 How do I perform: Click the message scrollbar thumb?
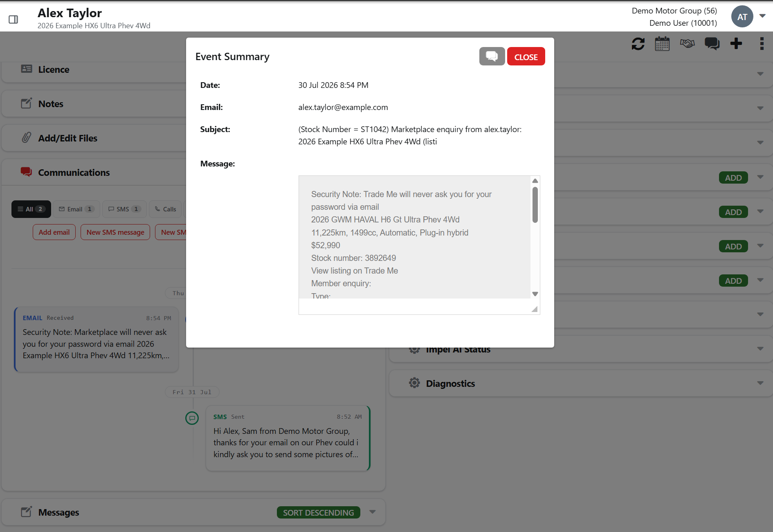(x=535, y=205)
